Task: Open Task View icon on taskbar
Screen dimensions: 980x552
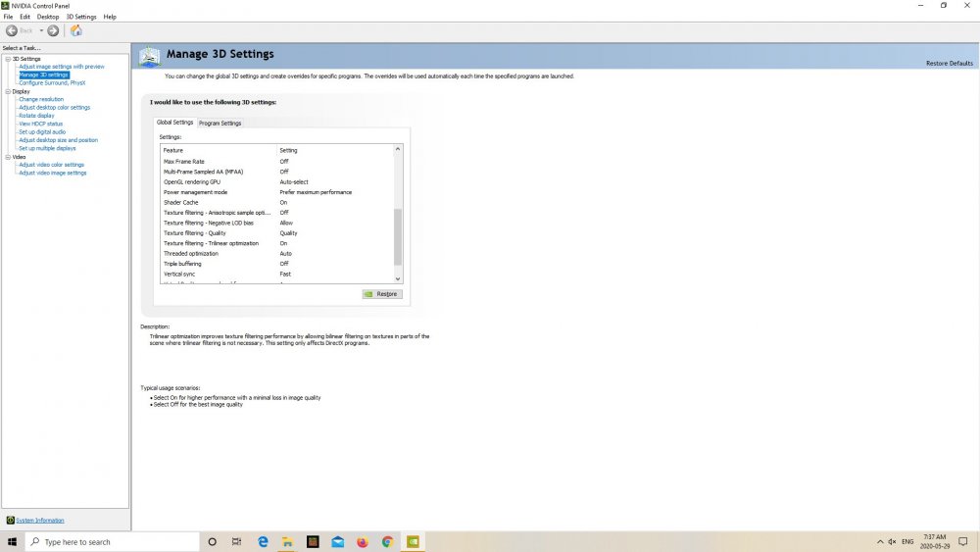Action: point(236,542)
